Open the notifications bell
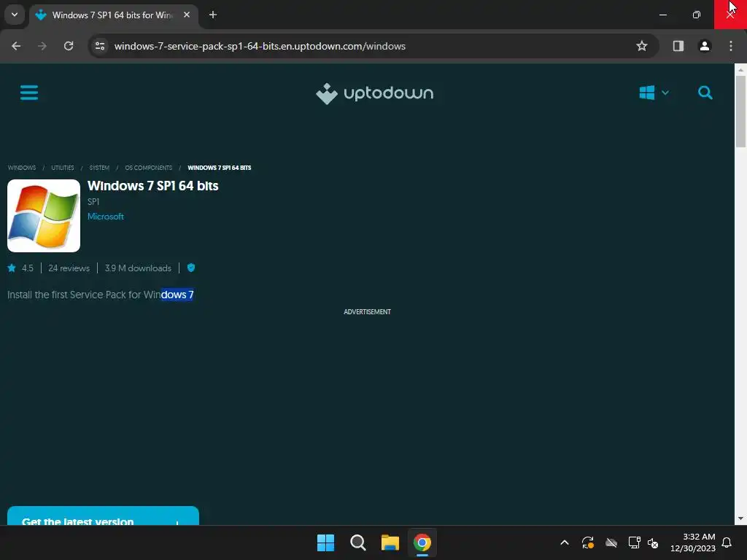The image size is (747, 560). click(x=727, y=542)
